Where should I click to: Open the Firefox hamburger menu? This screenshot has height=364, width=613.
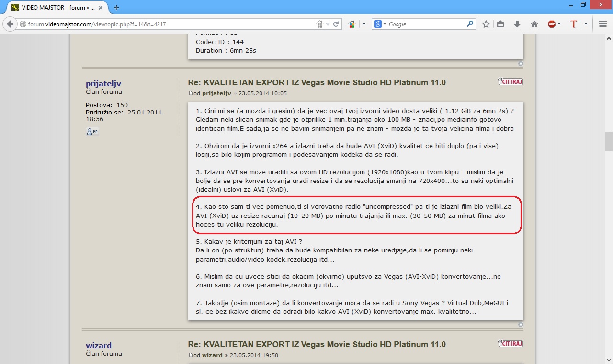pyautogui.click(x=602, y=24)
